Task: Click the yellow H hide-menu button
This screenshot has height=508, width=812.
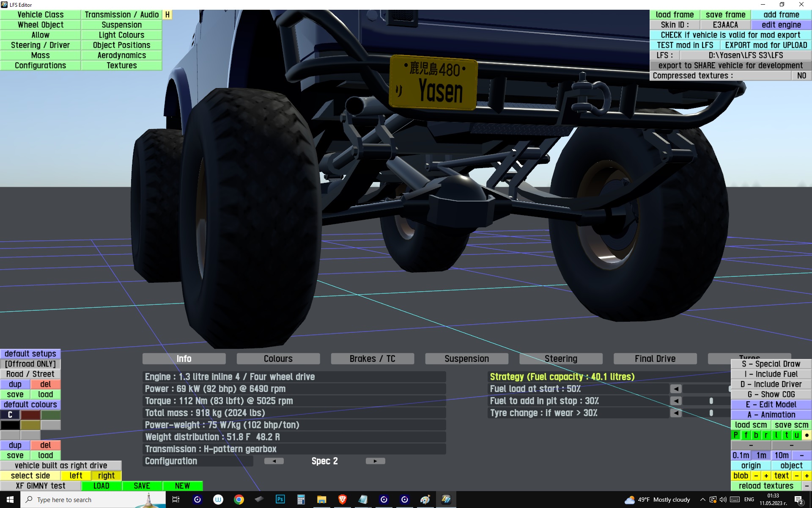Action: (x=167, y=14)
